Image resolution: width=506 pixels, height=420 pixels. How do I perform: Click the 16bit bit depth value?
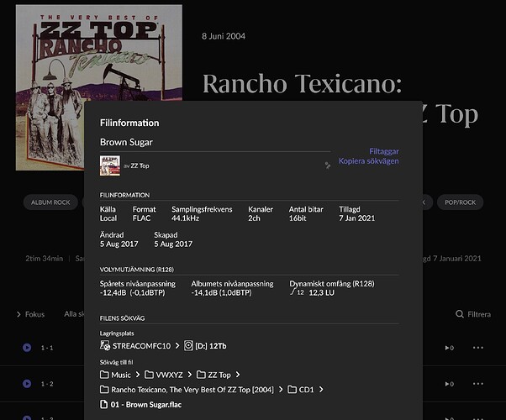298,218
